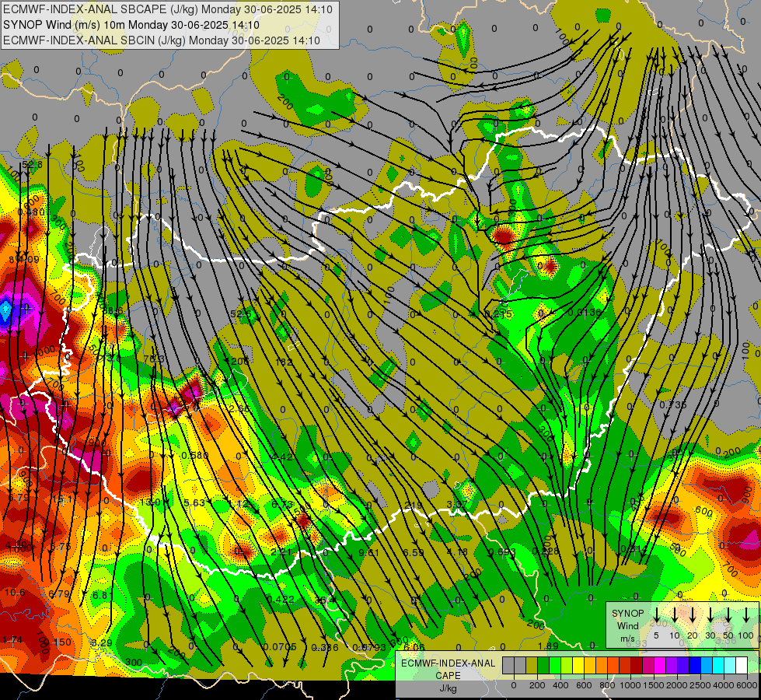Click the 5 m/s wind arrow in legend
The width and height of the screenshot is (761, 700).
656,615
